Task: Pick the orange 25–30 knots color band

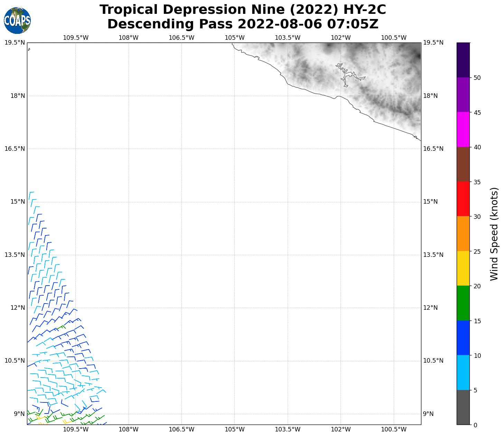Action: click(463, 233)
